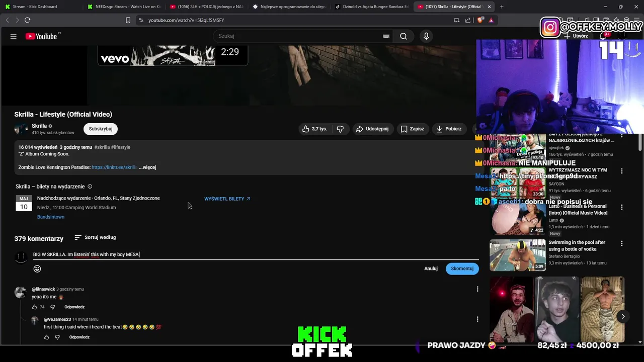Open more options for @lilnaswick comment
This screenshot has height=362, width=644.
[x=477, y=289]
